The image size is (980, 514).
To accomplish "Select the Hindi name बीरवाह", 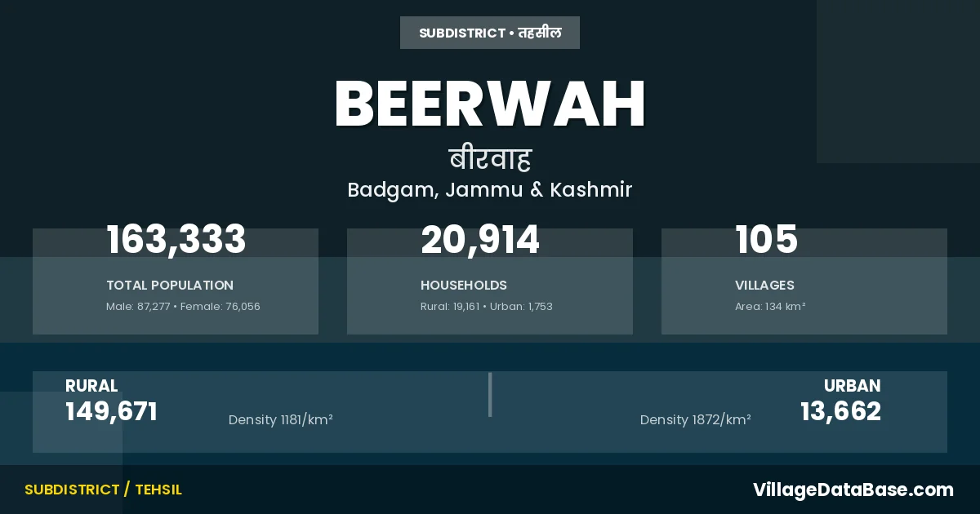I will tap(490, 158).
